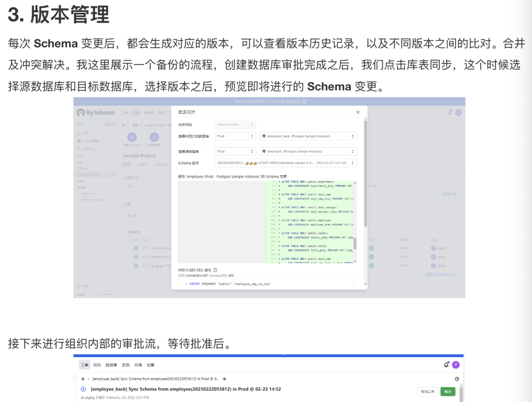The height and width of the screenshot is (402, 532).
Task: Click the notification bell in the issue page
Action: pos(446,365)
